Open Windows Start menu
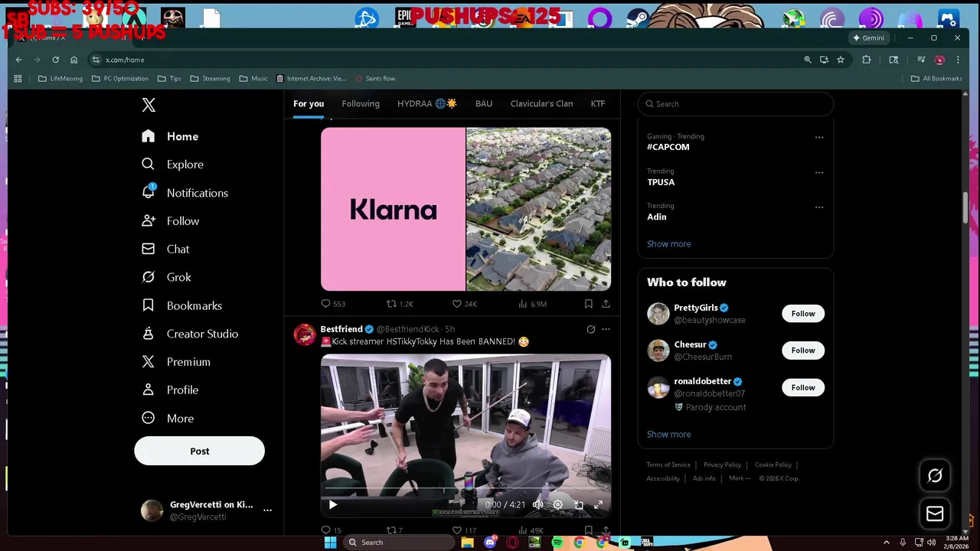 tap(330, 543)
